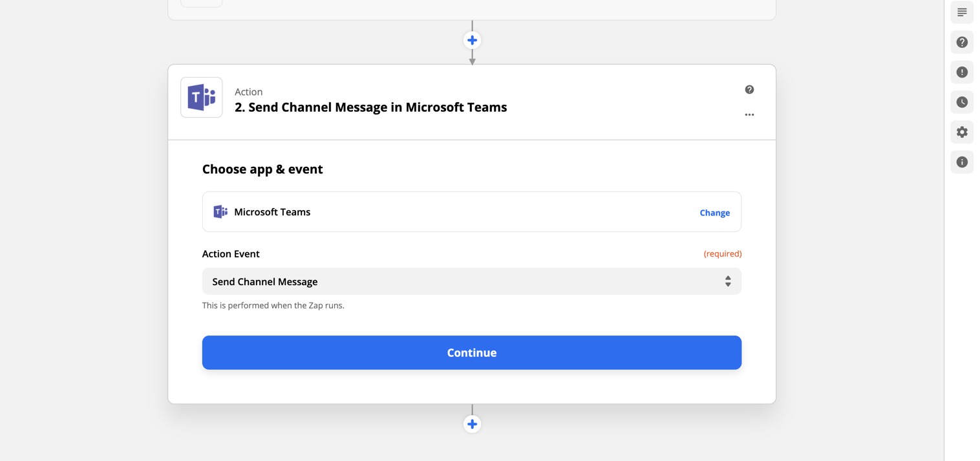This screenshot has width=980, height=461.
Task: Open the settings gear sidebar icon
Action: tap(962, 132)
